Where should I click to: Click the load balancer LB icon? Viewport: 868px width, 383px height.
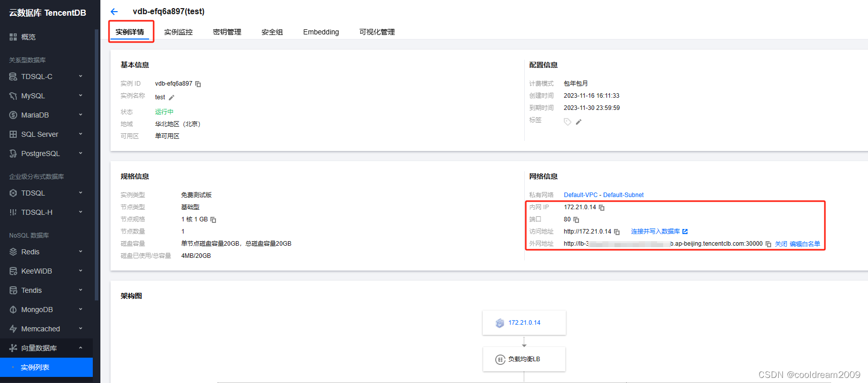(x=500, y=360)
